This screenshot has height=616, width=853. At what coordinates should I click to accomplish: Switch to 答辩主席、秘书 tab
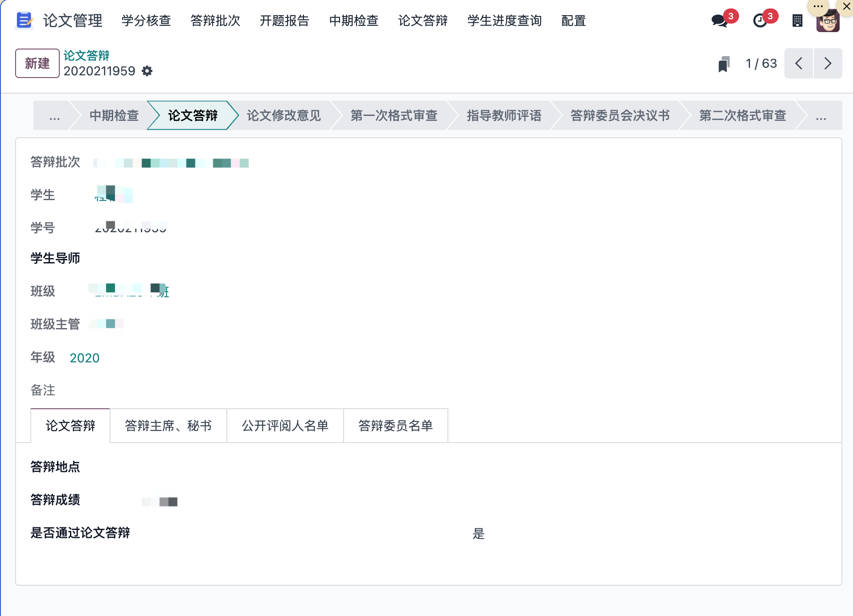click(x=168, y=426)
